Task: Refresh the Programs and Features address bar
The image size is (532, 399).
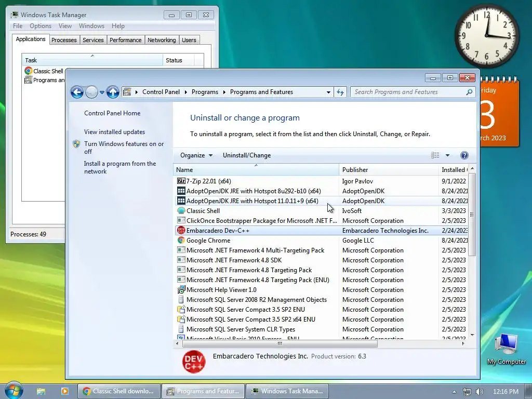Action: [340, 92]
